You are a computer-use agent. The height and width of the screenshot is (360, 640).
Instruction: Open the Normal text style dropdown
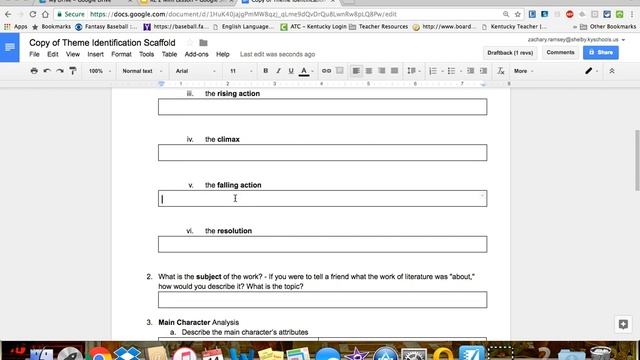click(142, 71)
